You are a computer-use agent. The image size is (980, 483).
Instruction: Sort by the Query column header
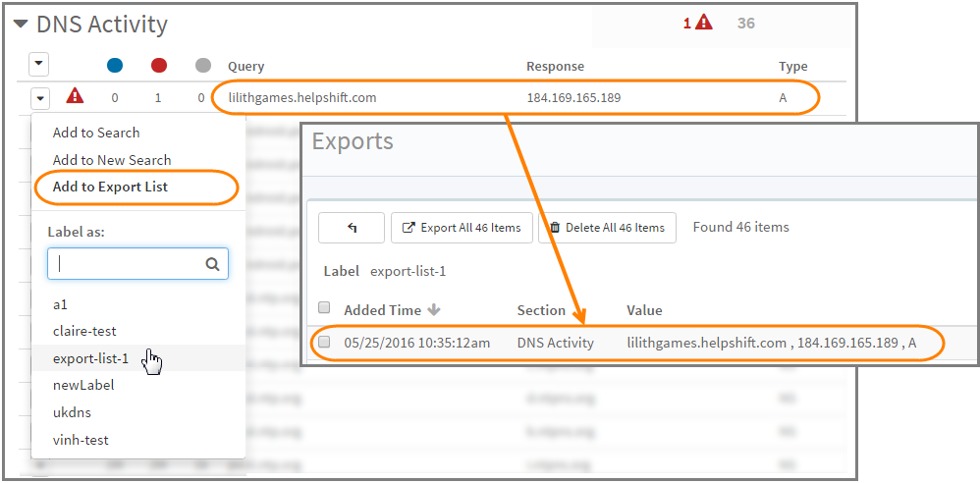click(245, 66)
